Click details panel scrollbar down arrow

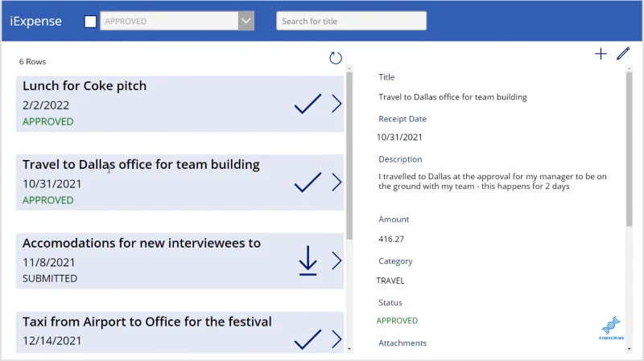[x=630, y=349]
